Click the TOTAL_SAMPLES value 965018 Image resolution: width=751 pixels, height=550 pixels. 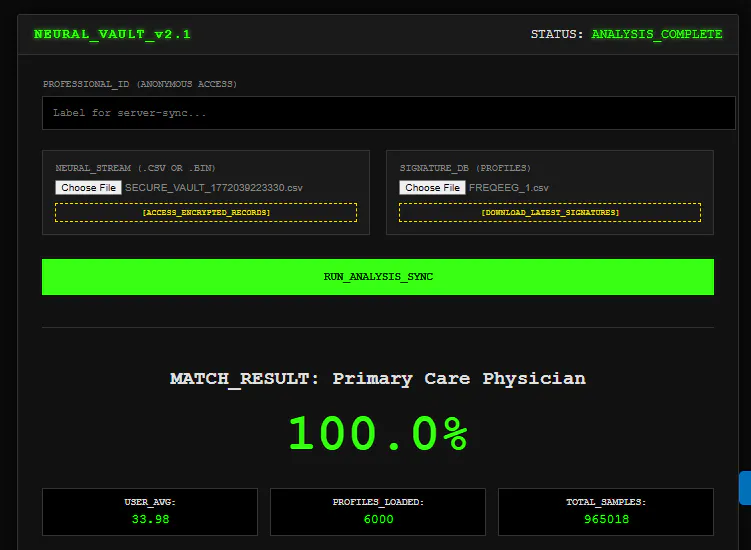[606, 519]
